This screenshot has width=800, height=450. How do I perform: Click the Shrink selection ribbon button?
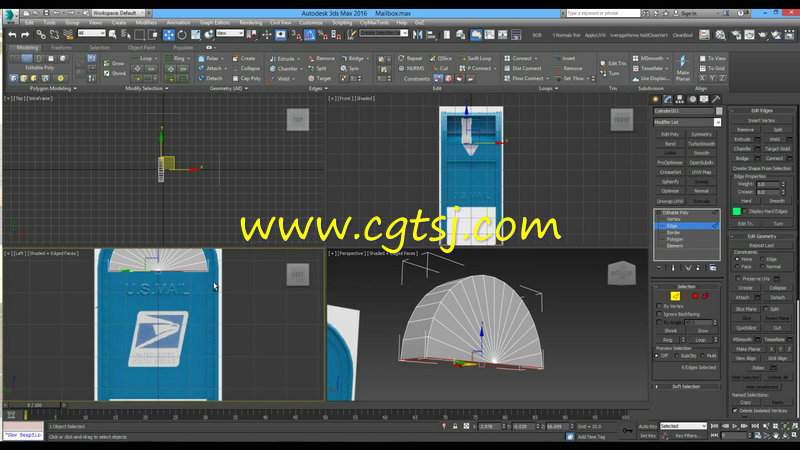pyautogui.click(x=114, y=73)
